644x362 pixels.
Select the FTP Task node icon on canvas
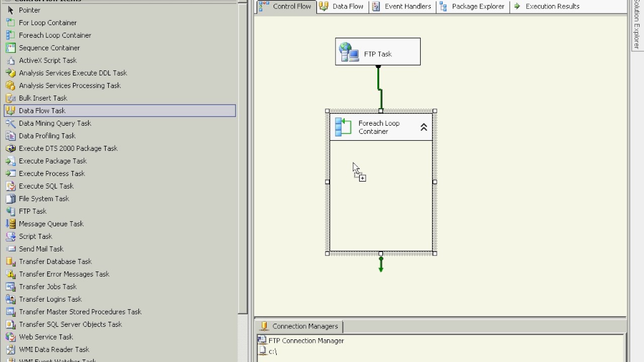coord(349,52)
